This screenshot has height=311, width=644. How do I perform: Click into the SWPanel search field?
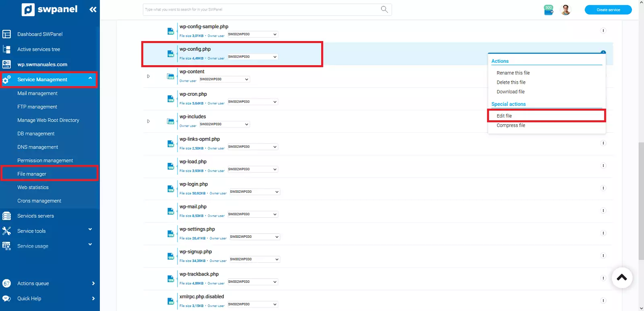(262, 10)
